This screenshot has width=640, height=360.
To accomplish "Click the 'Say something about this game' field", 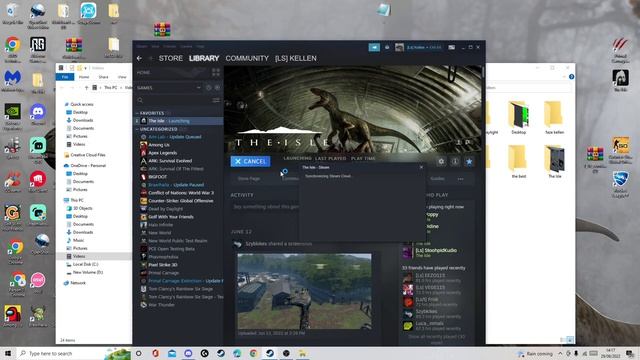I will point(265,207).
